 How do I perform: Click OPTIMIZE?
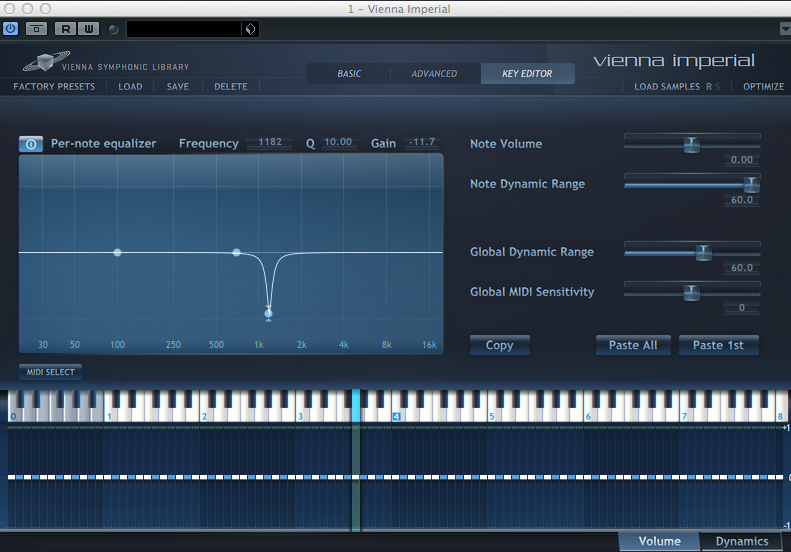coord(763,87)
